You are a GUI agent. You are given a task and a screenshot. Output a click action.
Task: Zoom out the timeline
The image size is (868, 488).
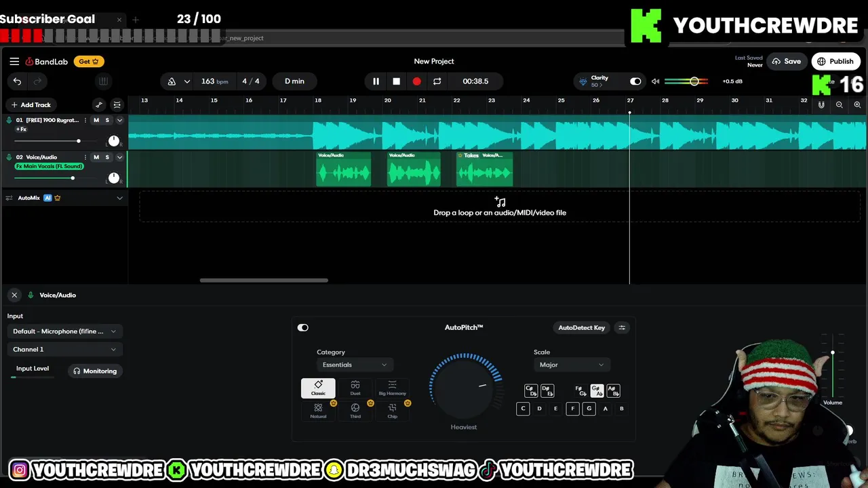coord(839,105)
